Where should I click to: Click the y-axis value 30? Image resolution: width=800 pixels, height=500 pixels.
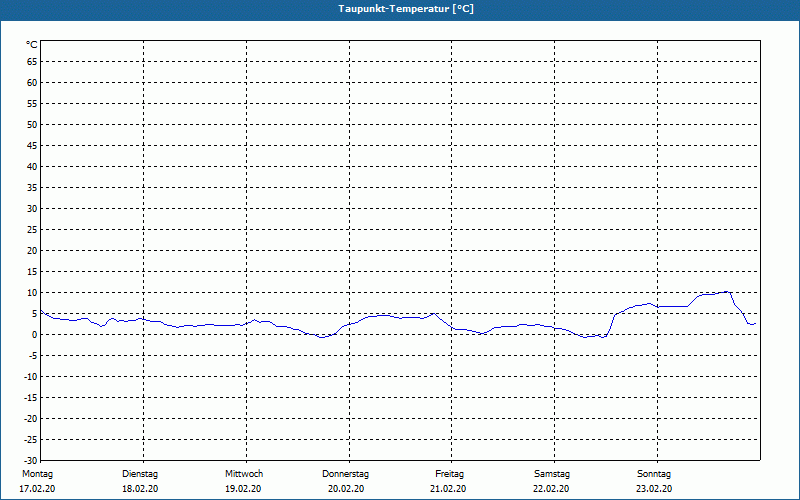pos(32,209)
